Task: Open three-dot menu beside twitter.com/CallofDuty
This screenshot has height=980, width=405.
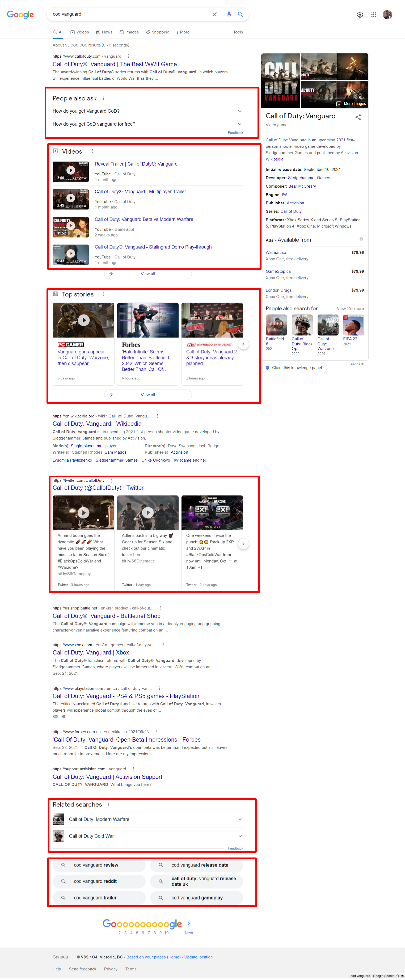Action: [111, 481]
